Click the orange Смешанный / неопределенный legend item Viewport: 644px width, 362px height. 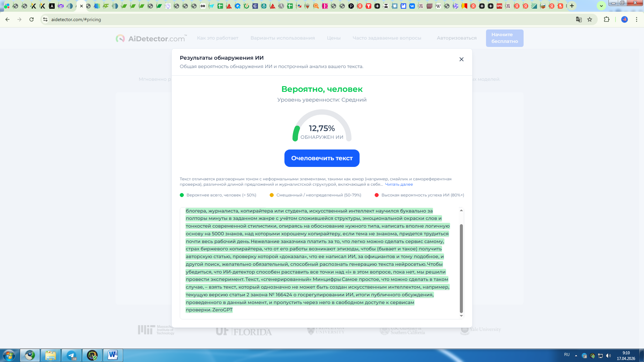click(x=315, y=195)
